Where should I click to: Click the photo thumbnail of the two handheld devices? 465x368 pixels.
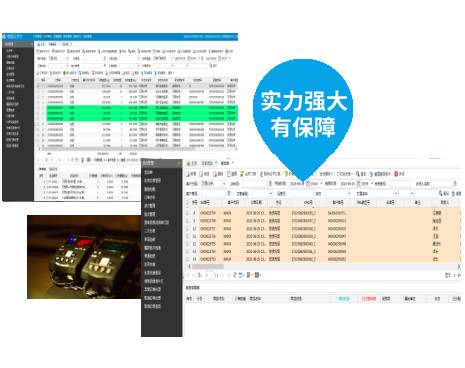point(84,257)
